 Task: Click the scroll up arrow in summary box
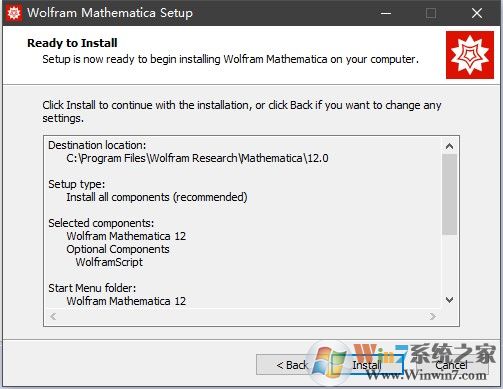coord(449,146)
